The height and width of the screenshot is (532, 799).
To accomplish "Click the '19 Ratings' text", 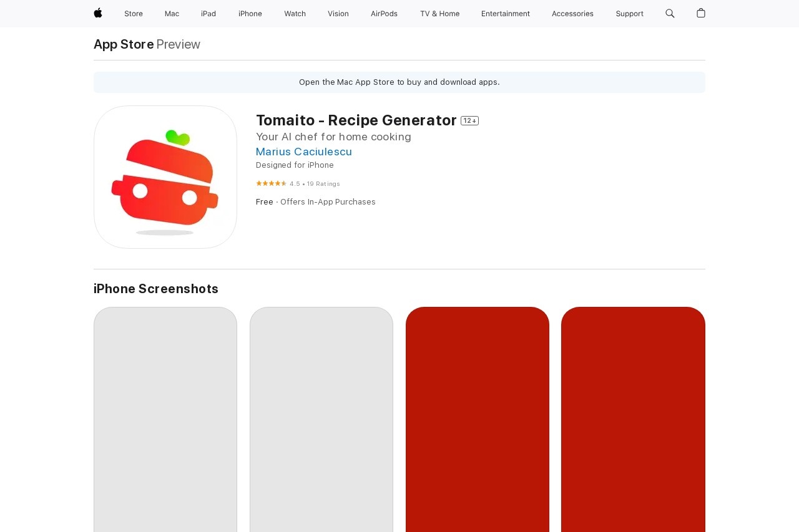I will [x=323, y=184].
